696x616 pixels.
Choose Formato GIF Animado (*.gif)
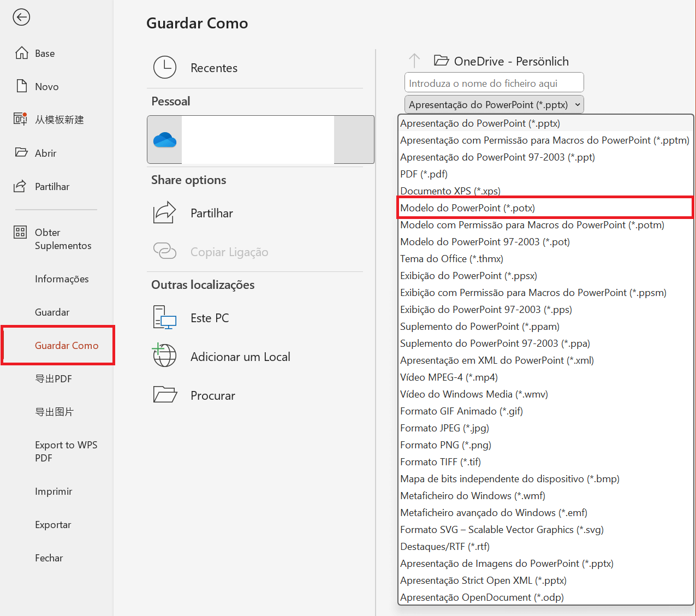tap(546, 411)
